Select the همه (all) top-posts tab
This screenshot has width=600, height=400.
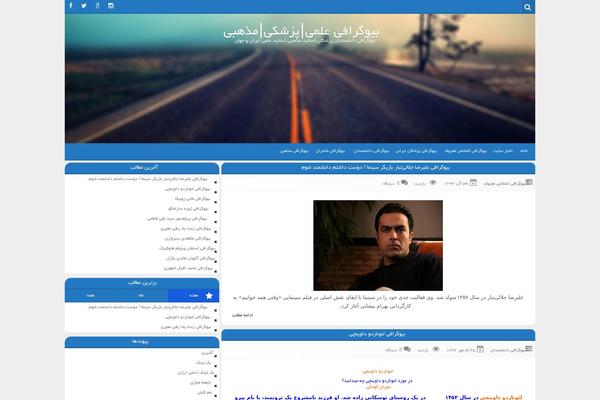pyautogui.click(x=90, y=296)
